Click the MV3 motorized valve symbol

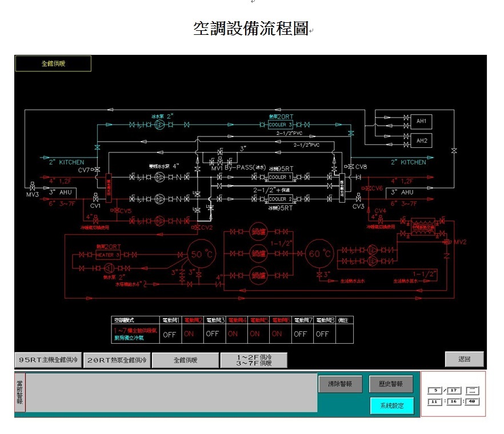click(31, 187)
